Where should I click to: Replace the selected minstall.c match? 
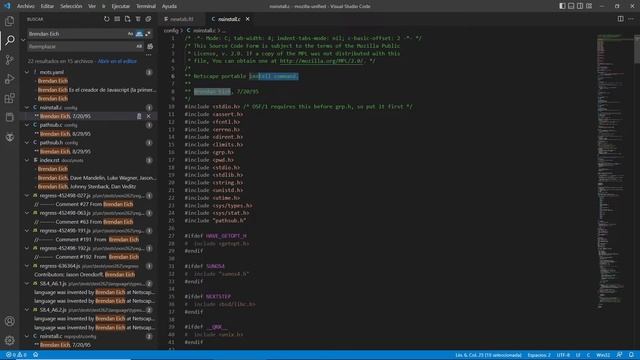(139, 116)
